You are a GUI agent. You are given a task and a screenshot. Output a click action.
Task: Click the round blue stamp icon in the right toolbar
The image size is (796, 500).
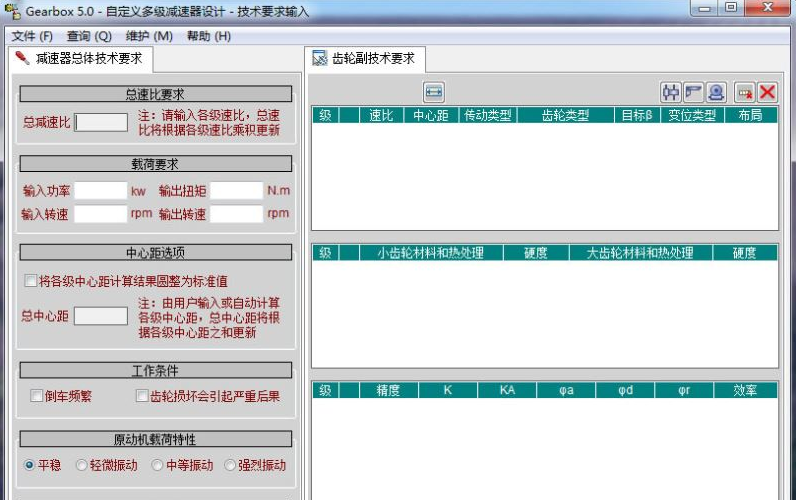[x=716, y=92]
